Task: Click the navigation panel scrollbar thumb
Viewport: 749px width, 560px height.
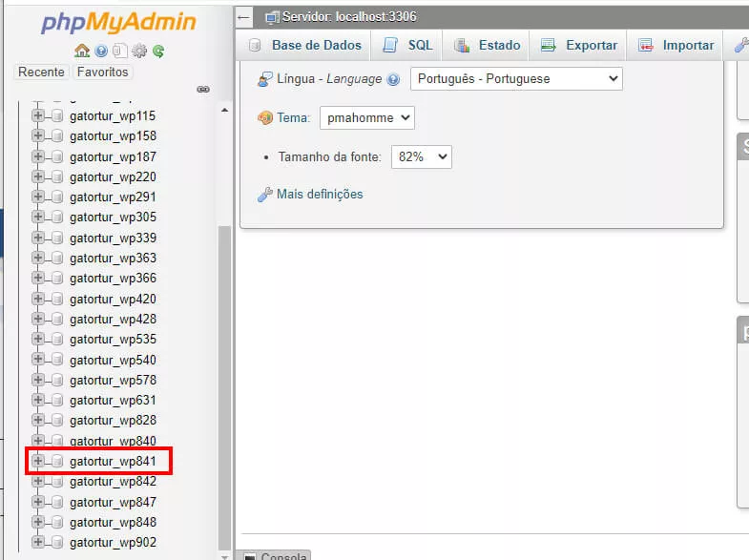Action: click(224, 387)
